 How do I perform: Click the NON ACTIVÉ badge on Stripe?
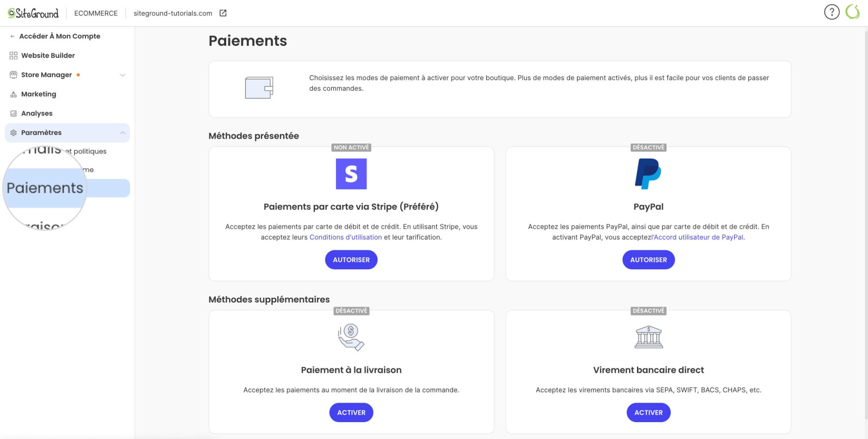[x=351, y=148]
